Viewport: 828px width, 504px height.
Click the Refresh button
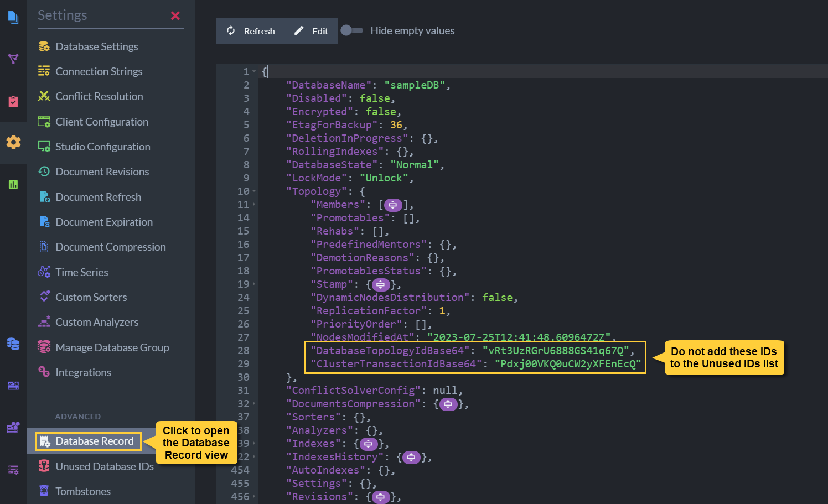point(250,30)
